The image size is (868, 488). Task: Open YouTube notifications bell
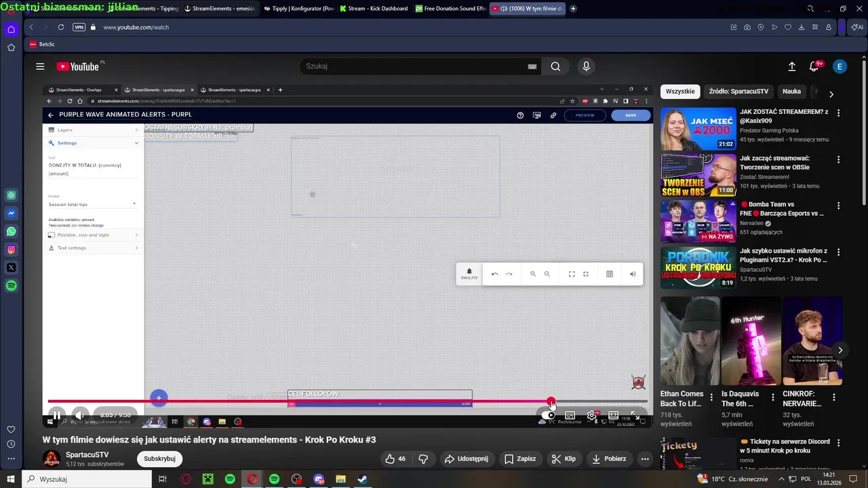click(x=814, y=66)
